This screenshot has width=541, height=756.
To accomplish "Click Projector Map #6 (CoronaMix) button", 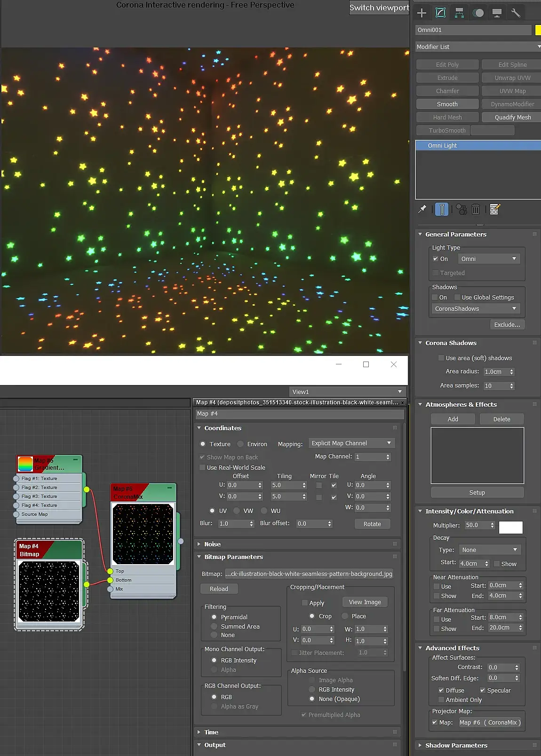I will click(x=490, y=722).
